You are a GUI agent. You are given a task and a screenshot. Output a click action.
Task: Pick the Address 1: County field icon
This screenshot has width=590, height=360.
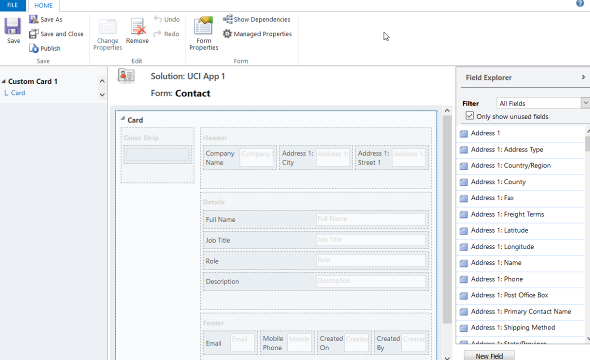point(464,182)
